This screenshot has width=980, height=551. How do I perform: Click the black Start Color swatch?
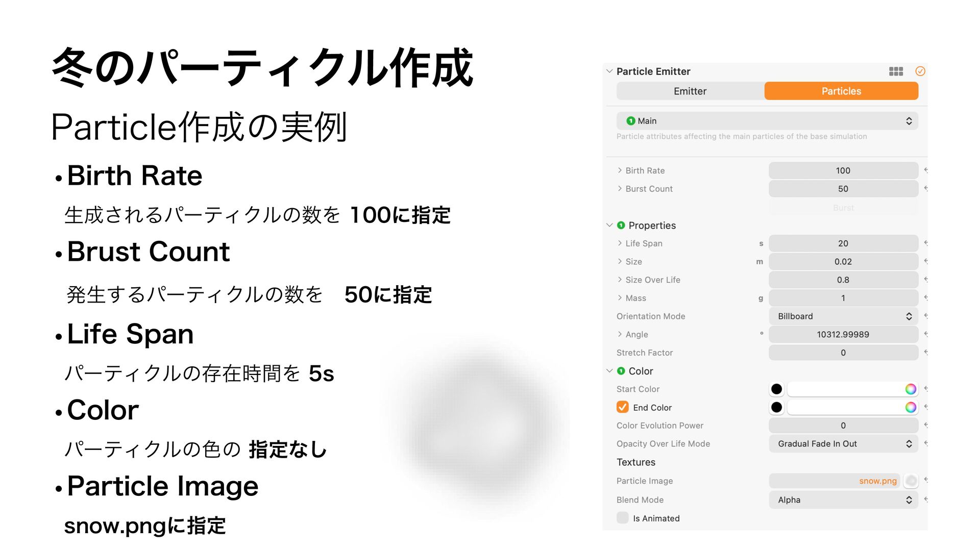tap(776, 389)
